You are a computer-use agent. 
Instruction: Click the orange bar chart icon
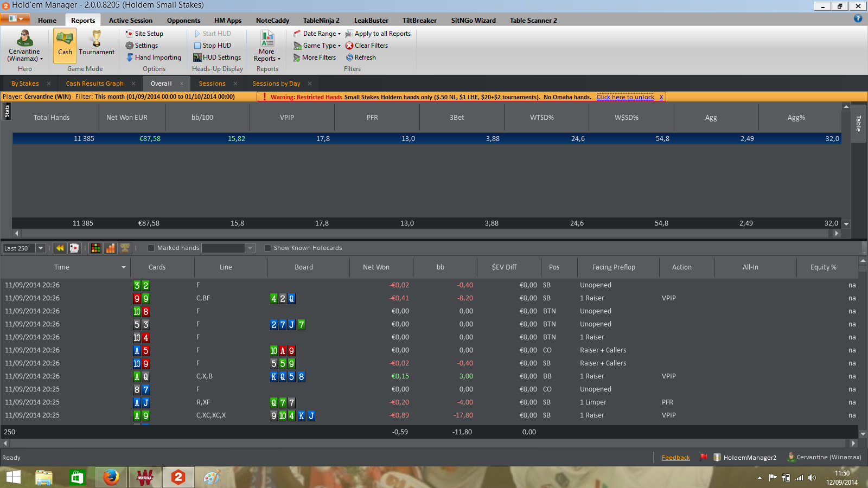click(x=110, y=248)
